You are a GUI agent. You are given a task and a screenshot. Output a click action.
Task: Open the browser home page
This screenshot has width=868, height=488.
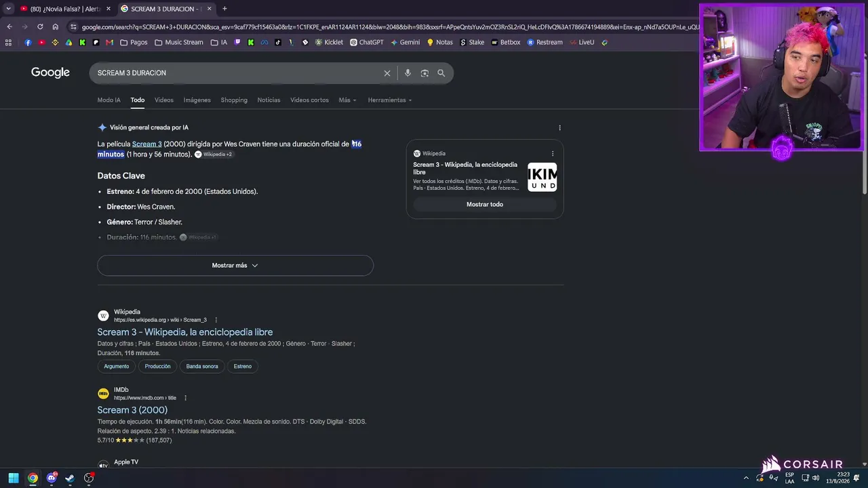(56, 27)
